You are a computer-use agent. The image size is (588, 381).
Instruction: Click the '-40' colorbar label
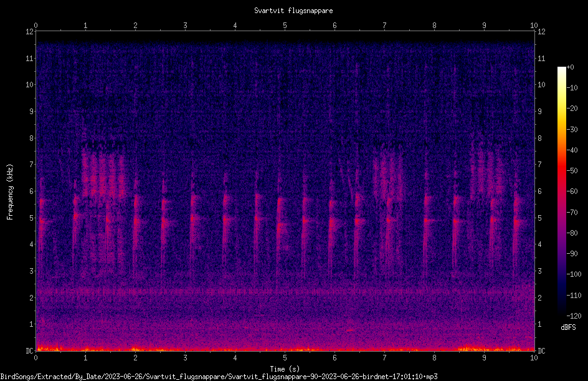[x=572, y=150]
